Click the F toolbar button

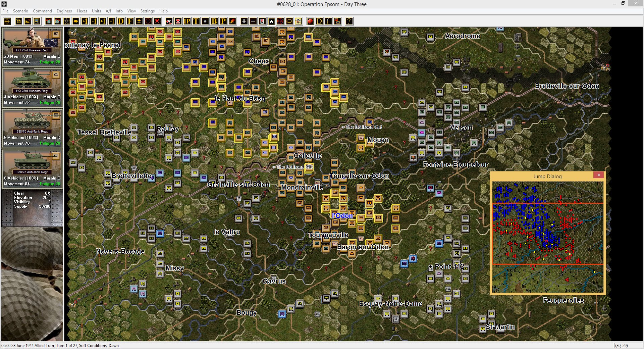[130, 21]
